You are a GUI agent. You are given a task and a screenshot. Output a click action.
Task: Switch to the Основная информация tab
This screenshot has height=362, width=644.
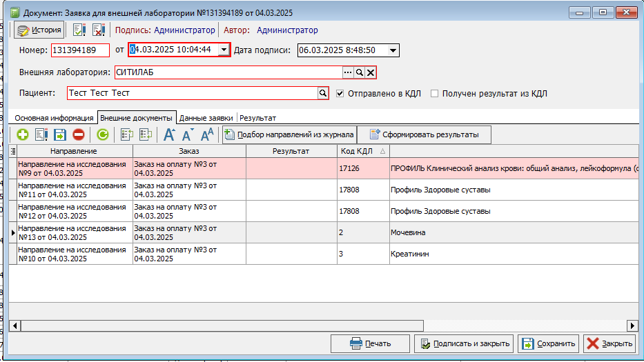pyautogui.click(x=54, y=118)
